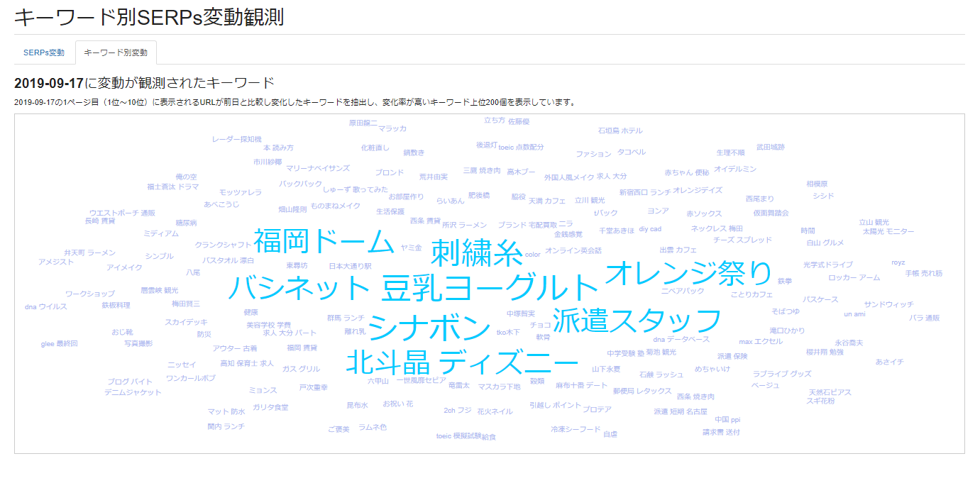Select the 仮面舞踏会 keyword
The height and width of the screenshot is (483, 980).
[771, 213]
